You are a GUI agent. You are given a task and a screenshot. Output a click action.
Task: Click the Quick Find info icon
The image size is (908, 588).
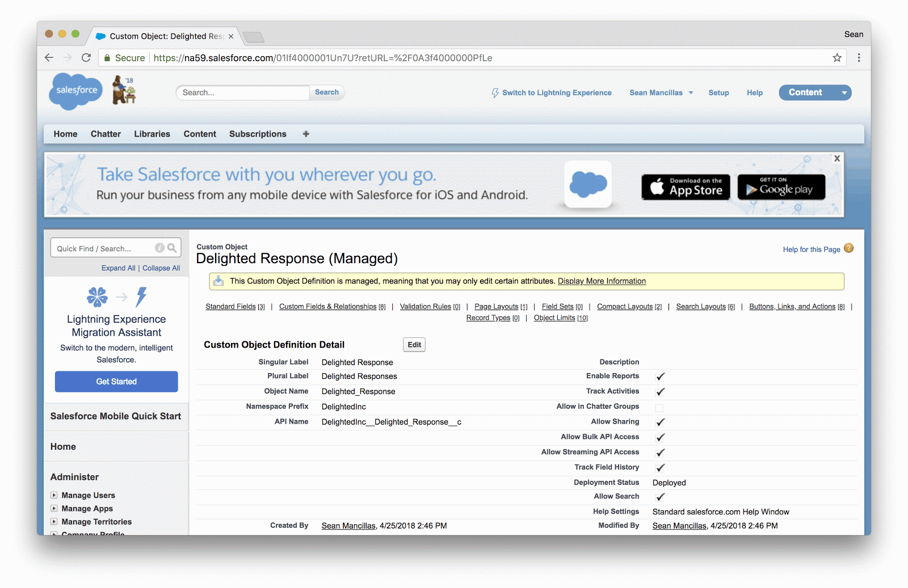coord(159,248)
